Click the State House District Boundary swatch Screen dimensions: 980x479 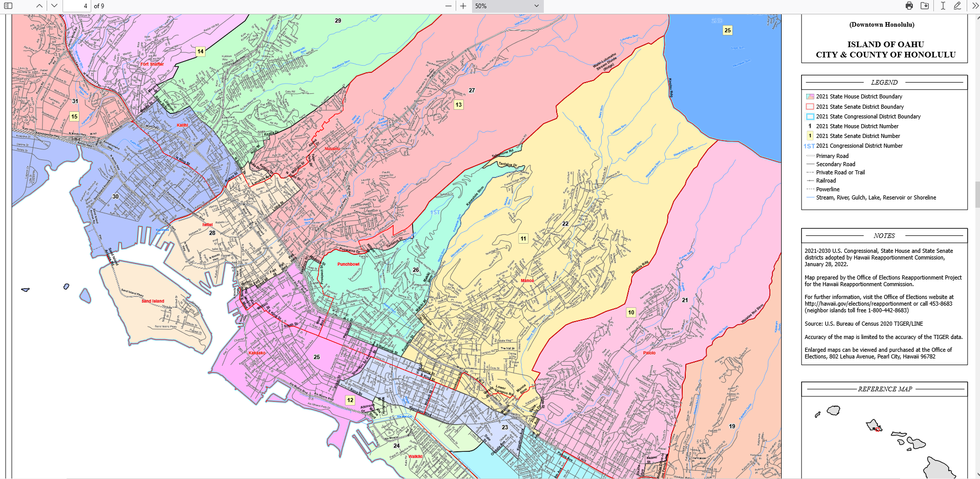pyautogui.click(x=810, y=96)
